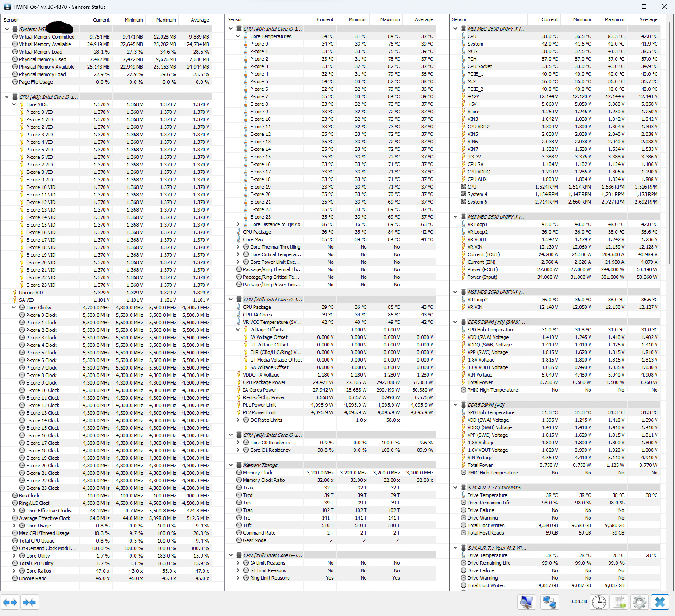Open the networked computers remote icon

[x=549, y=602]
